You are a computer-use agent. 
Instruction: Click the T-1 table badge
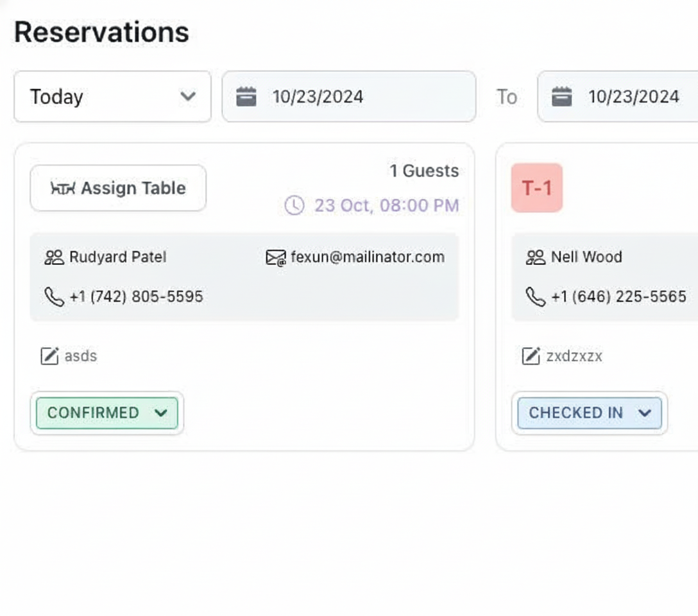tap(536, 188)
